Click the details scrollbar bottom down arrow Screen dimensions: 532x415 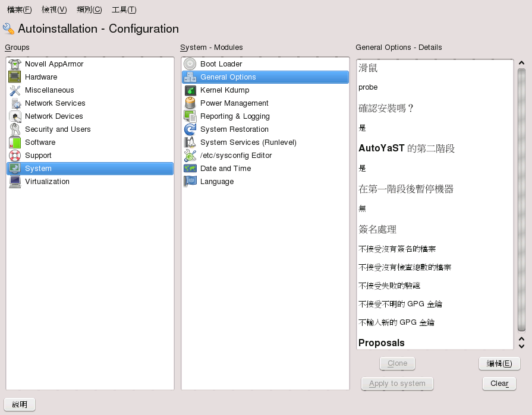[521, 346]
